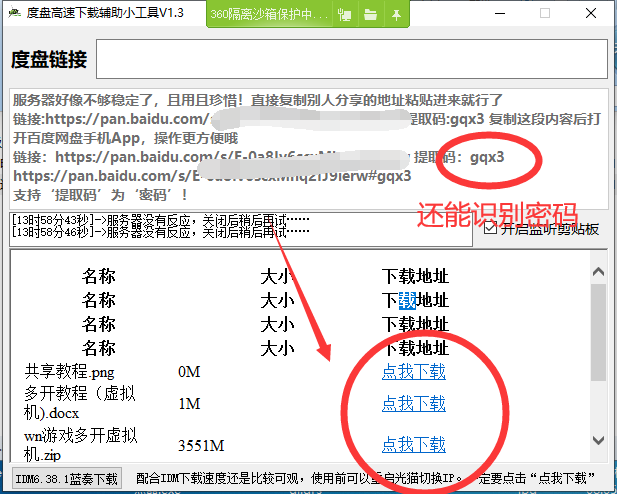This screenshot has width=617, height=494.
Task: Click the file list vertical scrollbar thumb
Action: (598, 330)
